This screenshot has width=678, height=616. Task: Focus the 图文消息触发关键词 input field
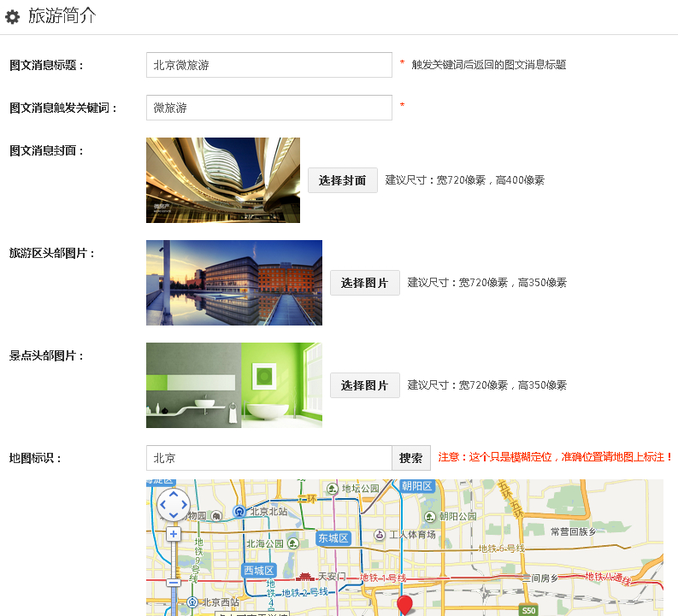(268, 108)
